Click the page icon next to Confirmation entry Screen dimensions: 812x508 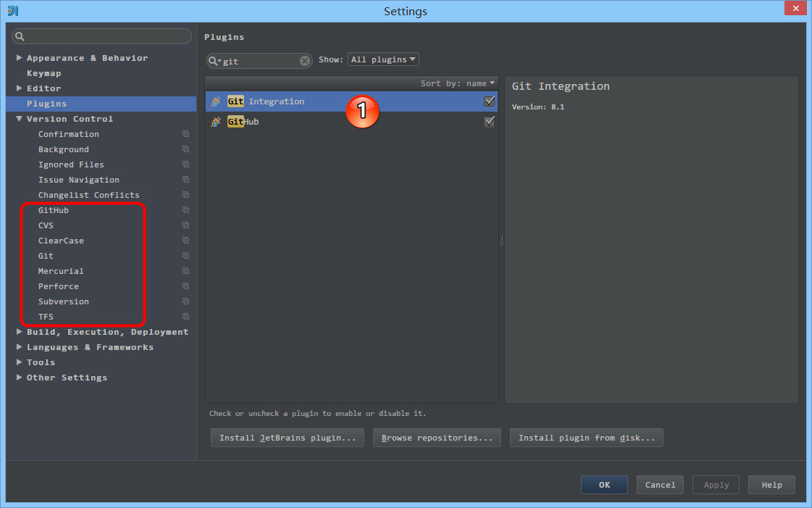pyautogui.click(x=184, y=133)
